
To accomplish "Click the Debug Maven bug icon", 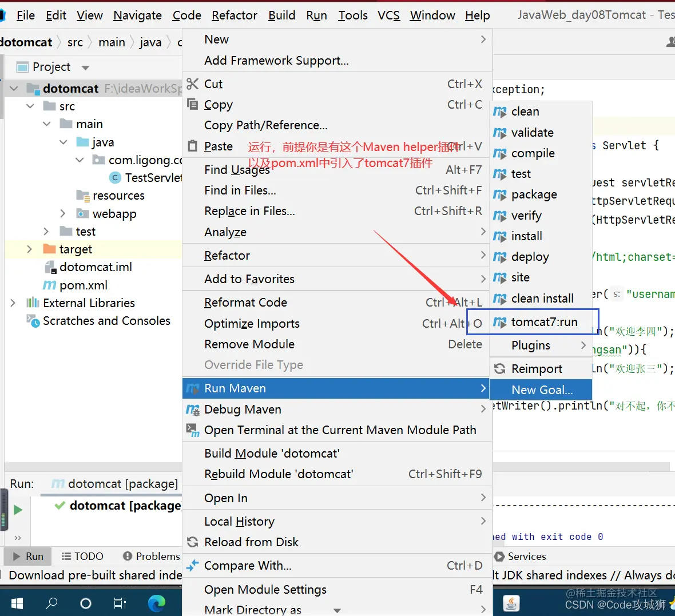I will pyautogui.click(x=192, y=410).
